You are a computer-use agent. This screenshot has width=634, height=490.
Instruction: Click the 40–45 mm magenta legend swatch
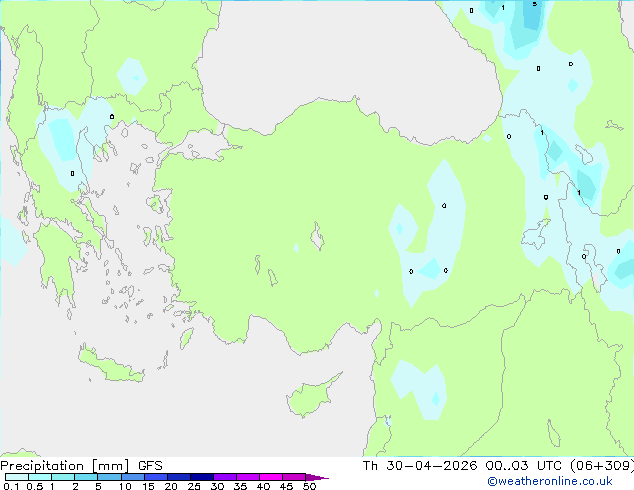[x=271, y=477]
